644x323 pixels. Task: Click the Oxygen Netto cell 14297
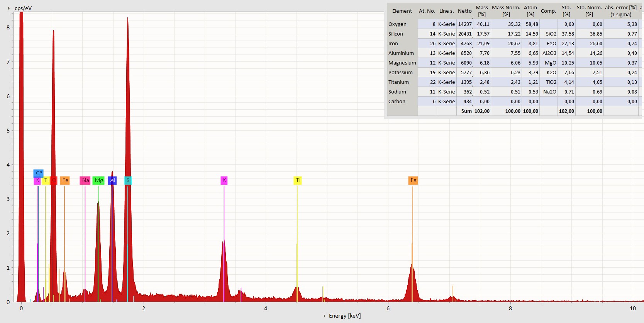pyautogui.click(x=464, y=24)
